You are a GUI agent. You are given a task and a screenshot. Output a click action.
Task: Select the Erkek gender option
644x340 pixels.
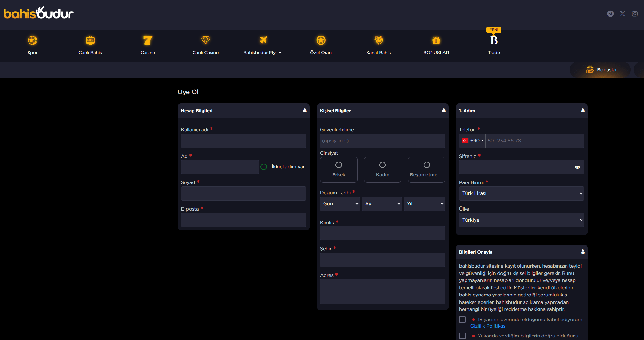coord(339,169)
